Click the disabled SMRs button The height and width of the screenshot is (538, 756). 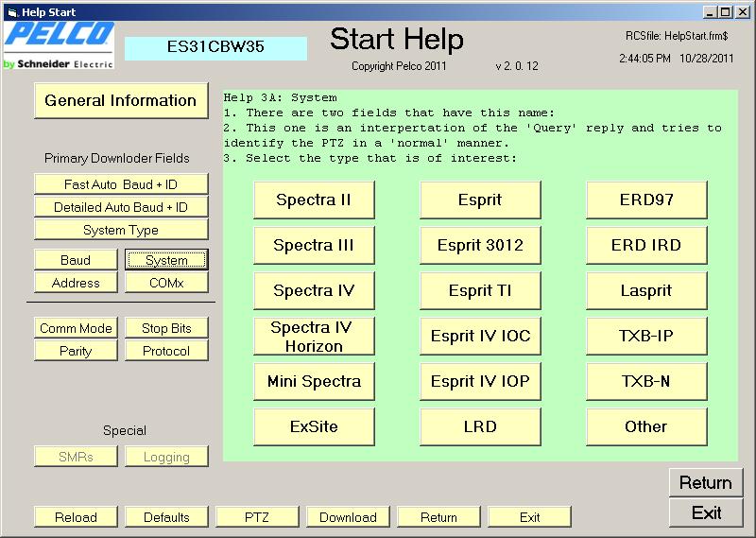tap(76, 457)
